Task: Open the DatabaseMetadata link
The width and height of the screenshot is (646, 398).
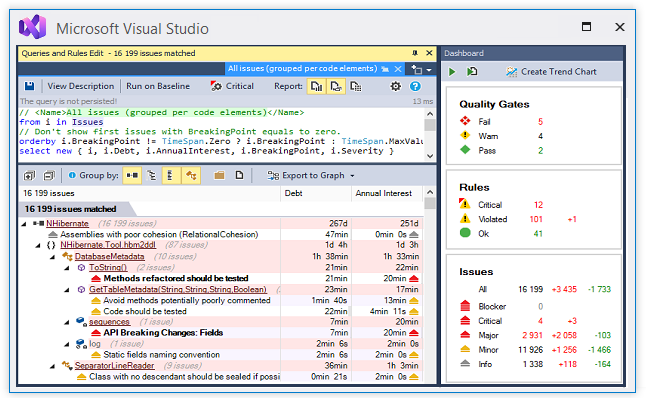Action: point(110,256)
